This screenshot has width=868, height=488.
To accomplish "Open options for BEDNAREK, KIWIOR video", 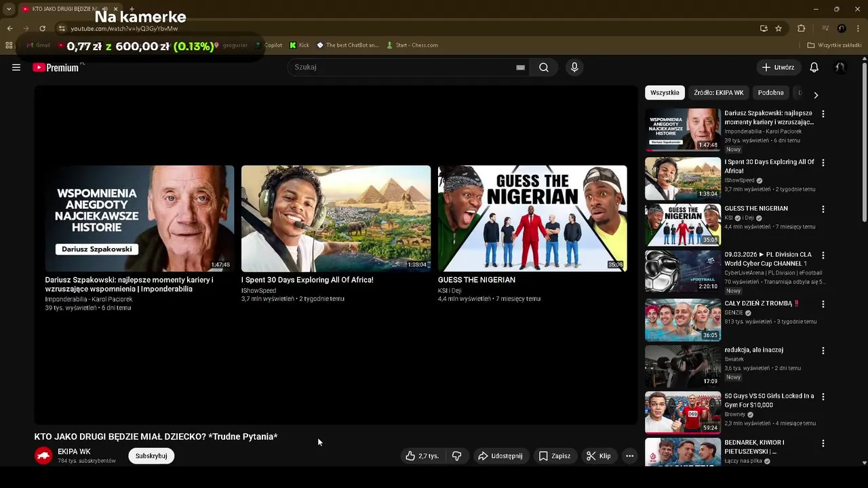I will point(823,443).
